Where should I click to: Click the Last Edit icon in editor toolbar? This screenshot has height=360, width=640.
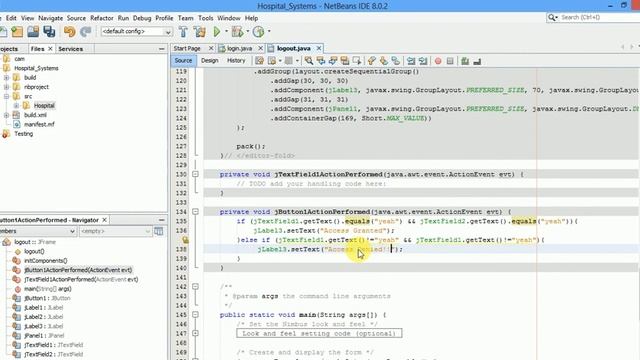point(259,61)
